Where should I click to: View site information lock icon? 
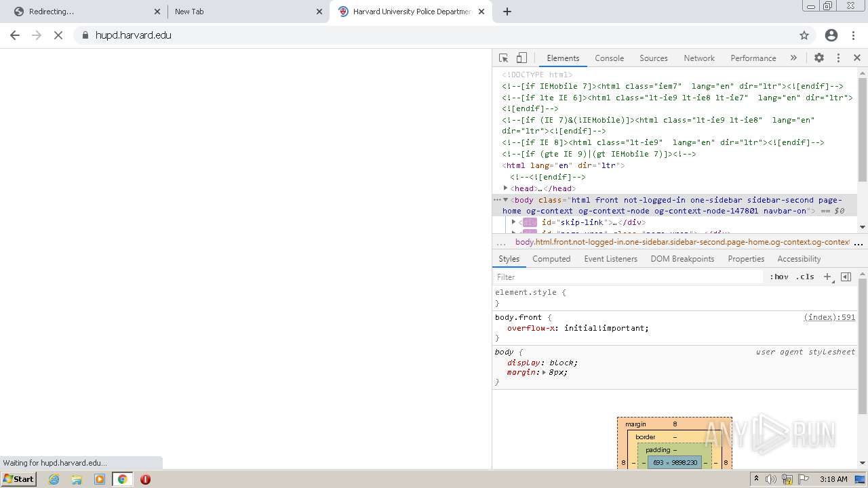85,35
